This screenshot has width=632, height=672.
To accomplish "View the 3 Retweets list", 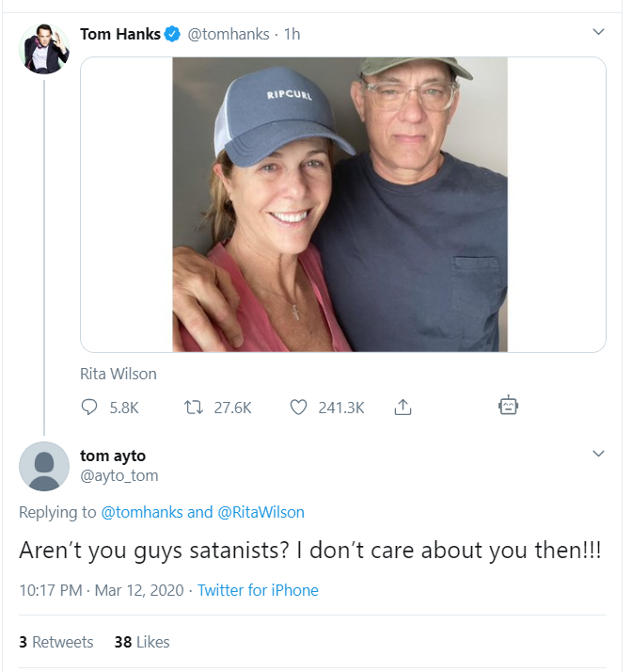I will (55, 642).
